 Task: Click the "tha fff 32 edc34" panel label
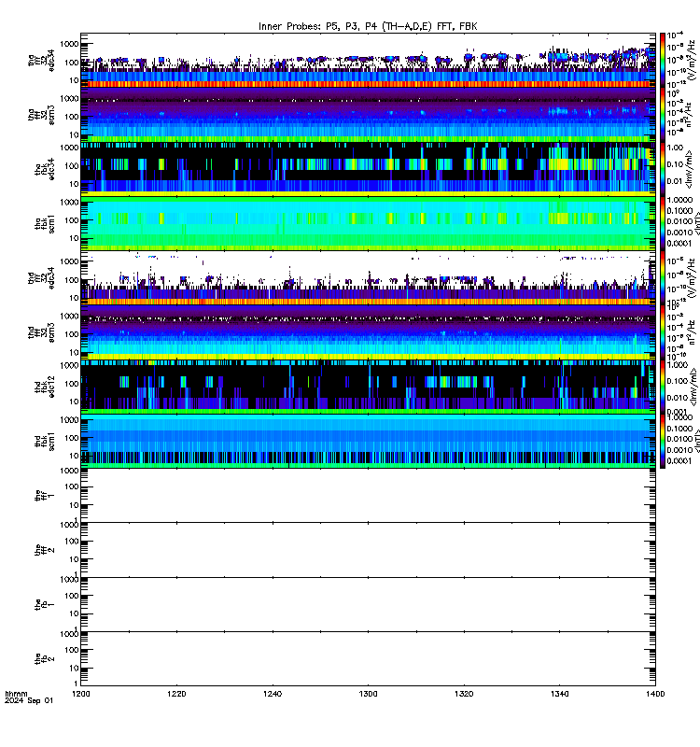click(41, 60)
